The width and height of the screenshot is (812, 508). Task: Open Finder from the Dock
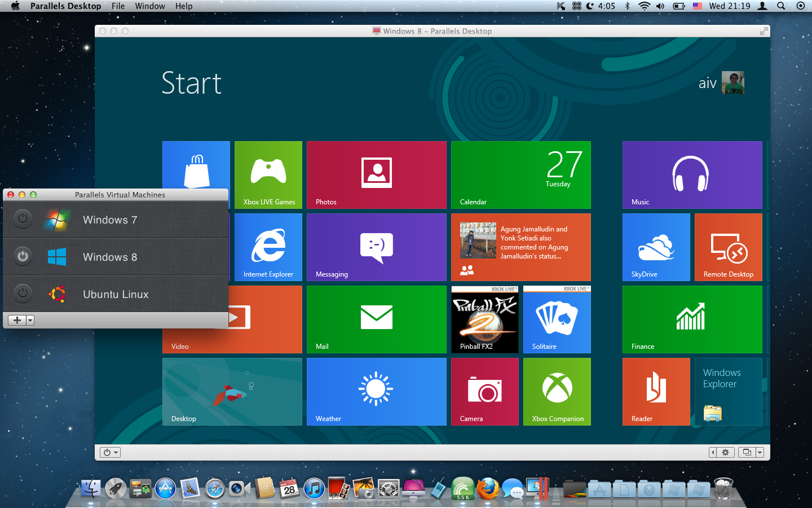pyautogui.click(x=90, y=488)
